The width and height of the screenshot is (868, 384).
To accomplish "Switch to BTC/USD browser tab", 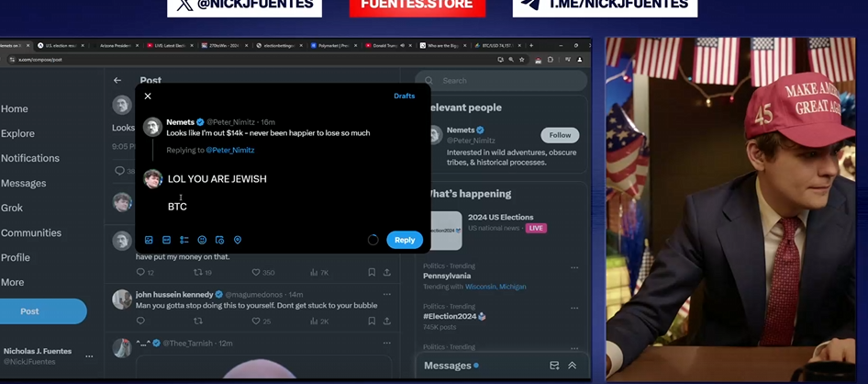I will [498, 45].
